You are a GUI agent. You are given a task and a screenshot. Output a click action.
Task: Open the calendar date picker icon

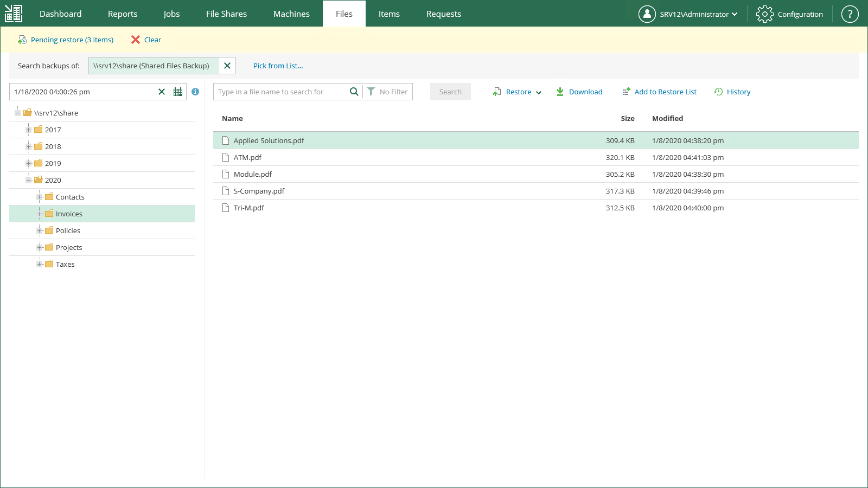coord(178,92)
